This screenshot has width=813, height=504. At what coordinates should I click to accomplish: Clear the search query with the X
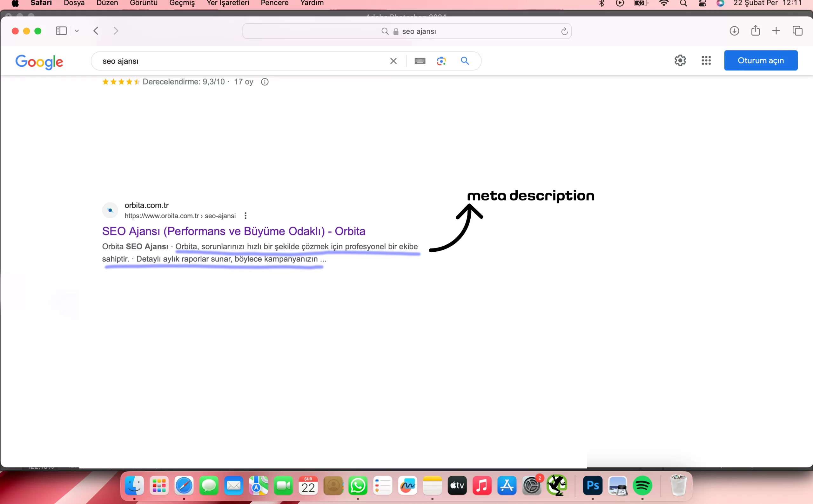click(x=393, y=61)
